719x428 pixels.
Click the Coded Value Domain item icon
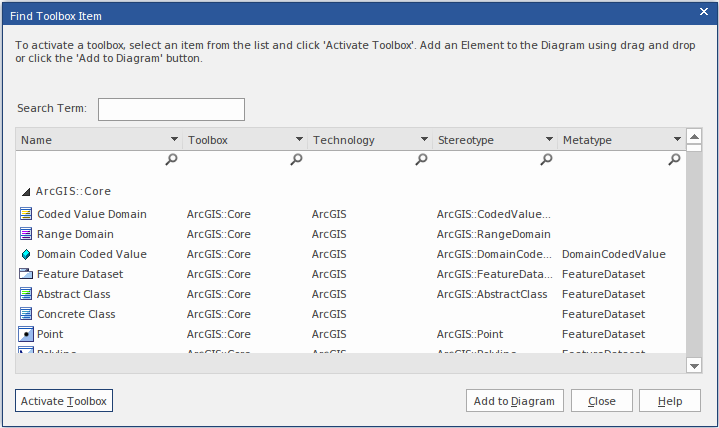point(26,214)
